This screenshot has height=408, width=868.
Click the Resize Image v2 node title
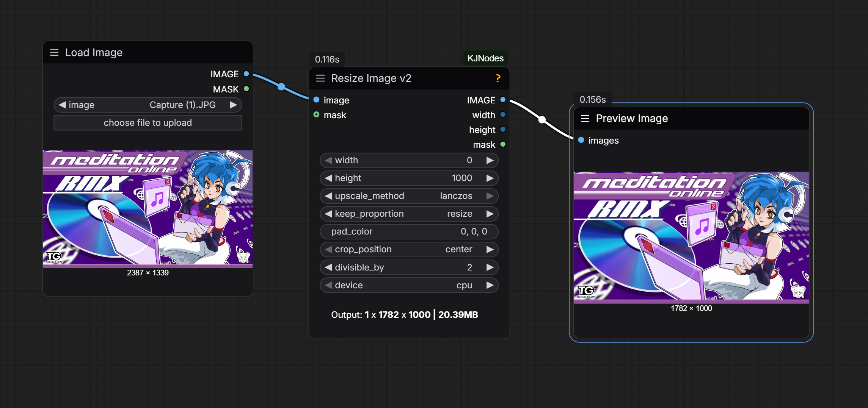click(x=371, y=78)
